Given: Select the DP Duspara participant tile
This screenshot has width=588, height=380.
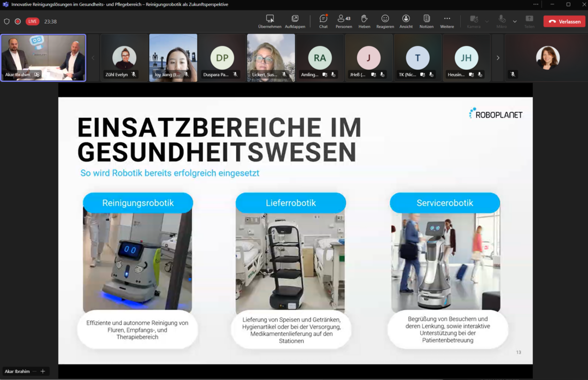Looking at the screenshot, I should [x=222, y=57].
